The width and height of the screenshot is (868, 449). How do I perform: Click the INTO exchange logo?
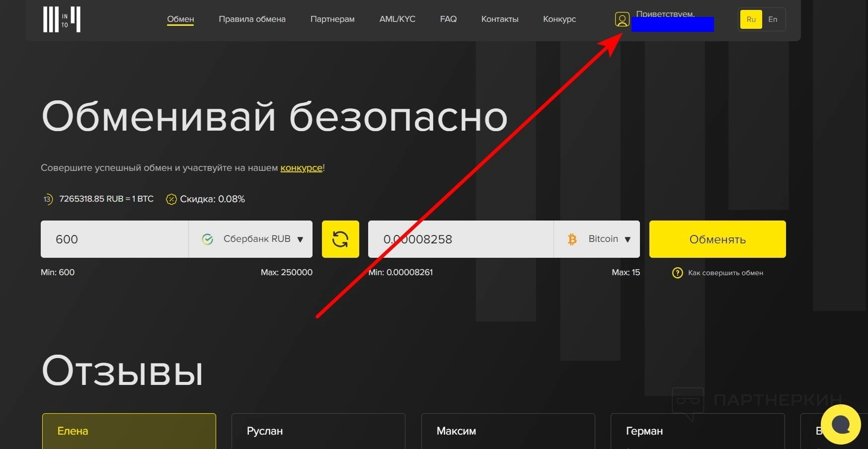point(62,19)
